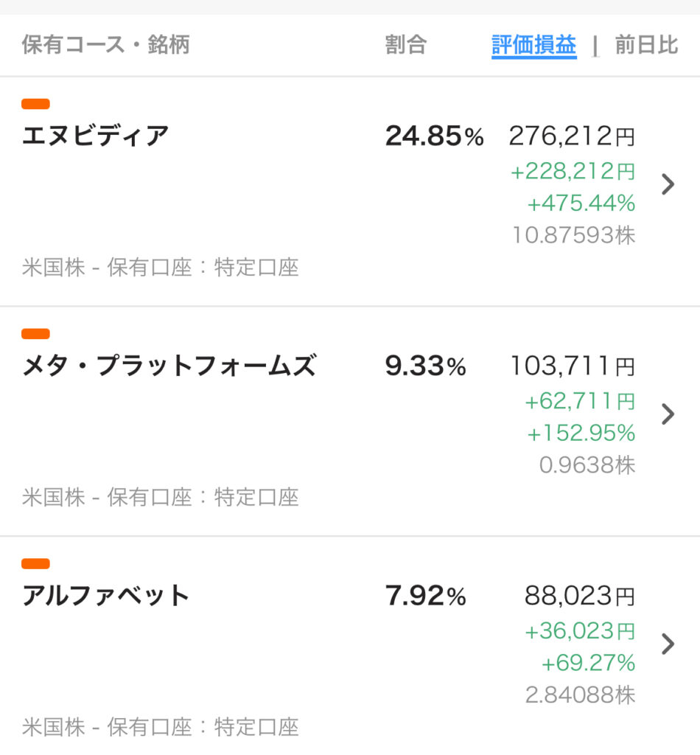The image size is (700, 755).
Task: Click the 88,023円 valuation amount
Action: tap(580, 596)
